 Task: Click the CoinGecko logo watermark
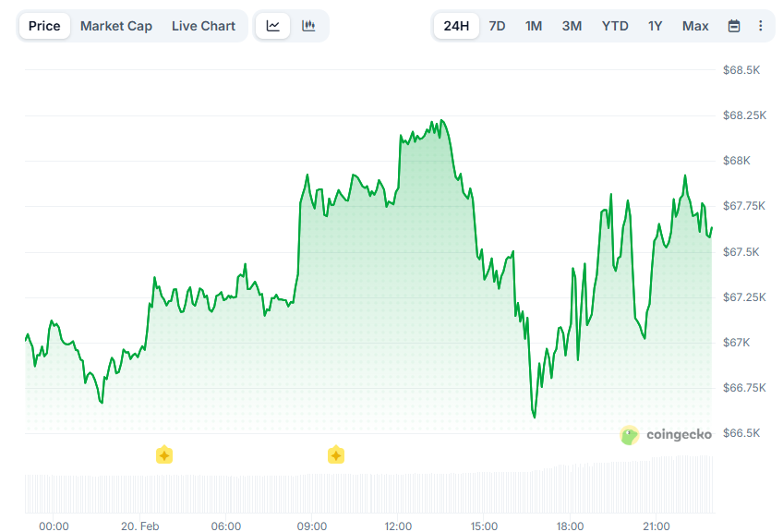coord(669,434)
